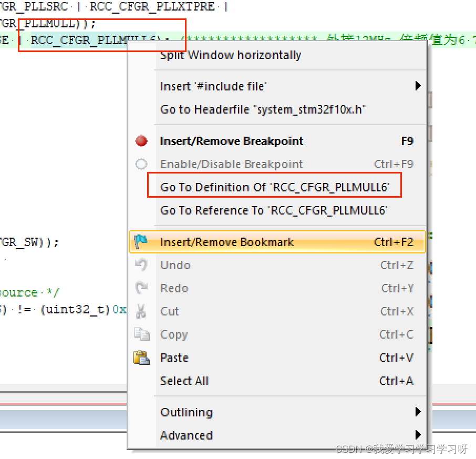Click the Copy pages icon
Viewport: 476px width, 459px height.
coord(141,334)
